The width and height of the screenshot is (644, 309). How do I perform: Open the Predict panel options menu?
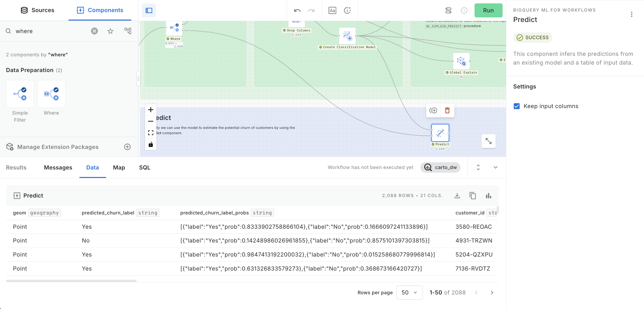click(x=631, y=15)
